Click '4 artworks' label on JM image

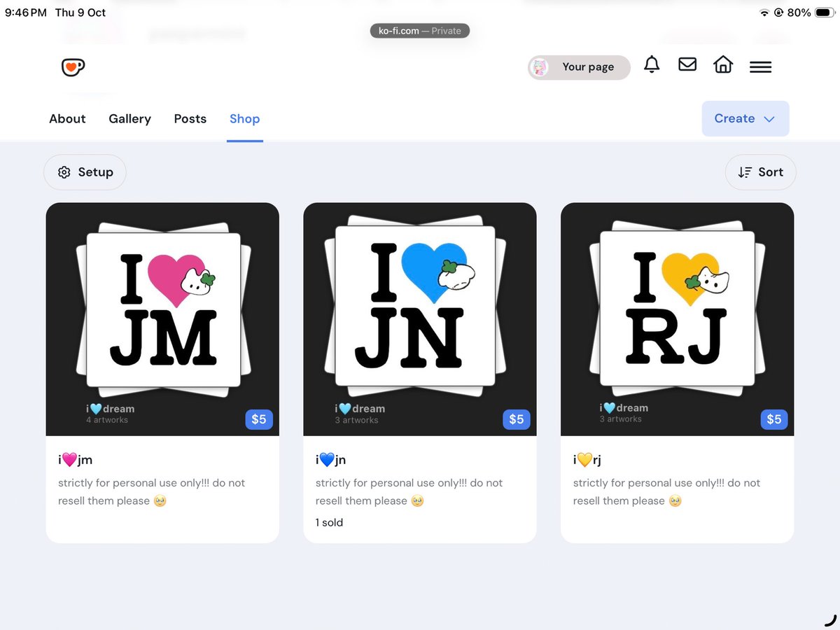(107, 420)
